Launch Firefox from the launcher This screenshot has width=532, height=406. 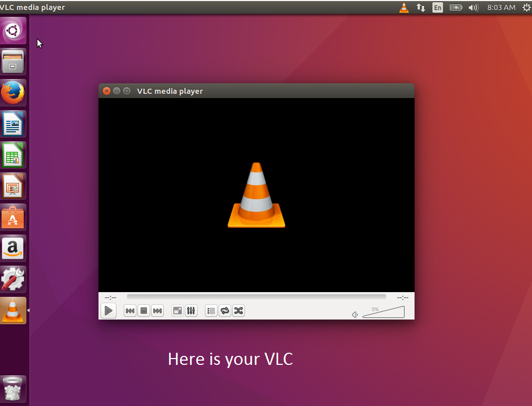[x=13, y=93]
